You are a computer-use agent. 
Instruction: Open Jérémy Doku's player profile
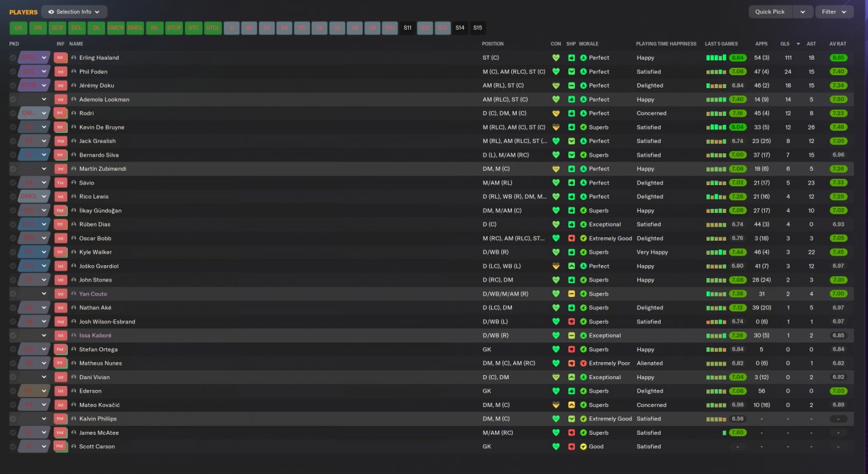(96, 85)
